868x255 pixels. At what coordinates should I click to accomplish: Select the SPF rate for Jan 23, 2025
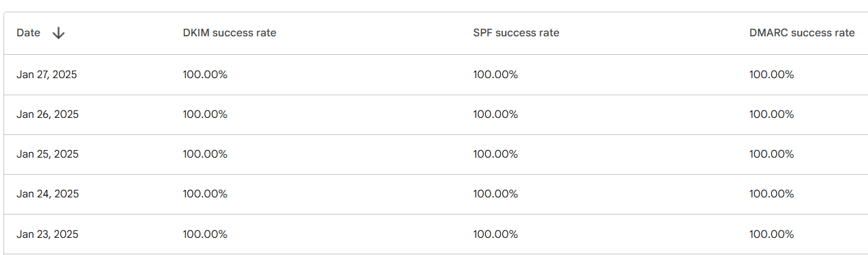point(495,234)
